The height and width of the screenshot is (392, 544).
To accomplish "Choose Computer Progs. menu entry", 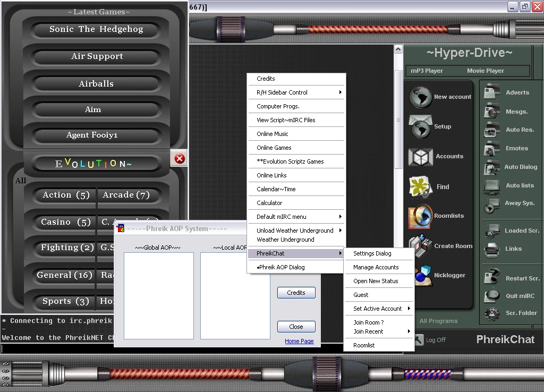I will coord(296,106).
